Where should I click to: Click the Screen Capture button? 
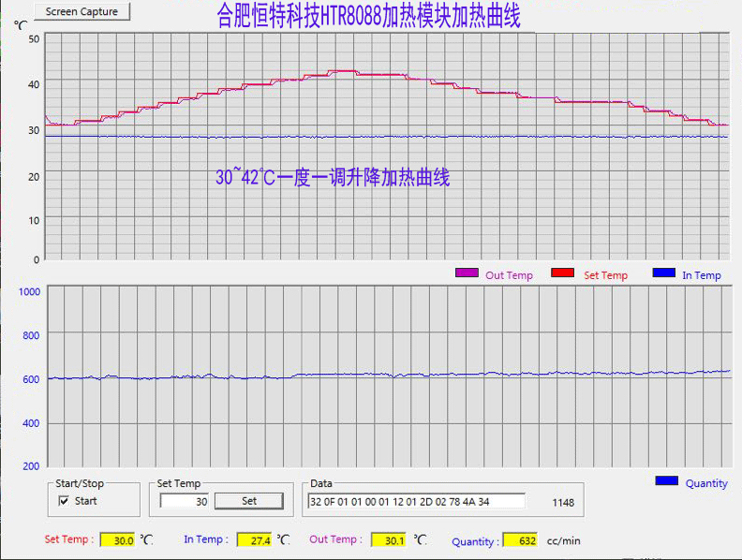click(82, 12)
